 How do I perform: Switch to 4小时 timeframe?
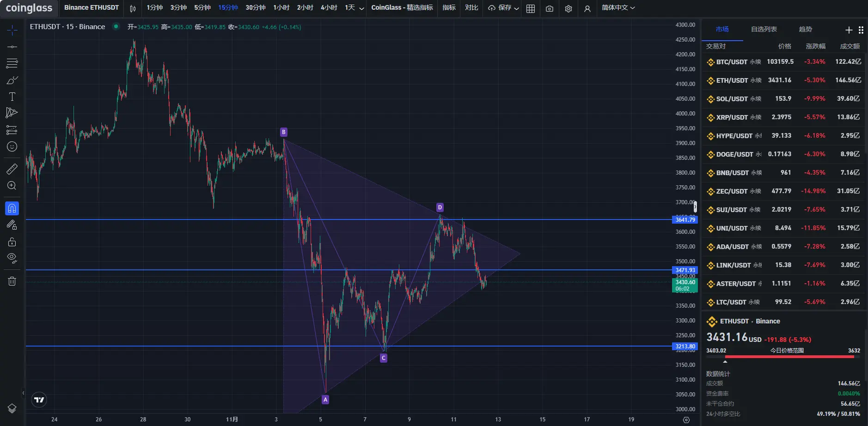(329, 8)
